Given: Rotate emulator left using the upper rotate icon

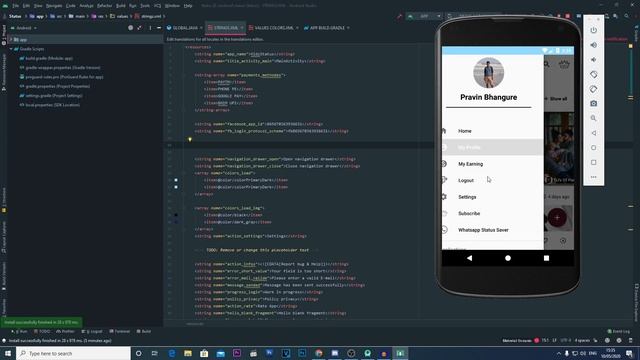Looking at the screenshot, I should [x=593, y=74].
